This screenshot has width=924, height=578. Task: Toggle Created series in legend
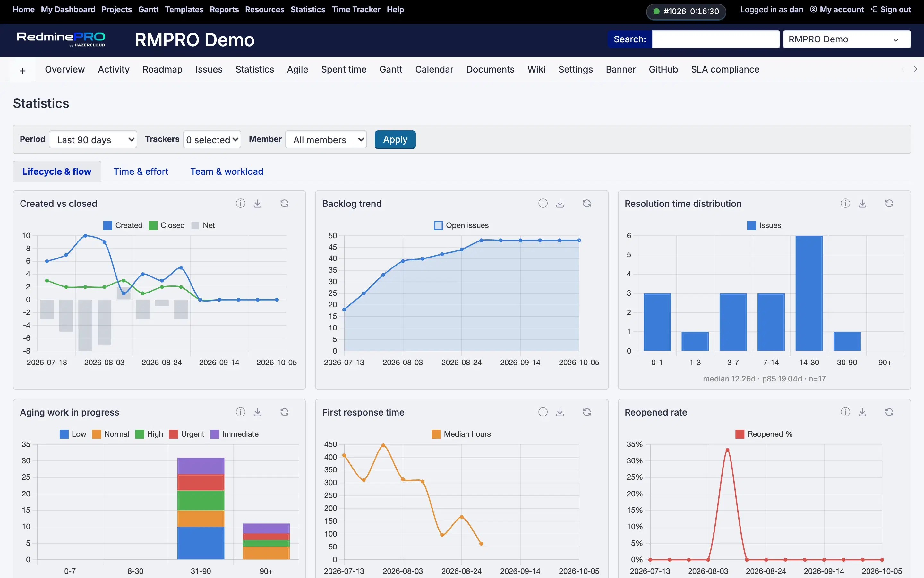(x=123, y=225)
